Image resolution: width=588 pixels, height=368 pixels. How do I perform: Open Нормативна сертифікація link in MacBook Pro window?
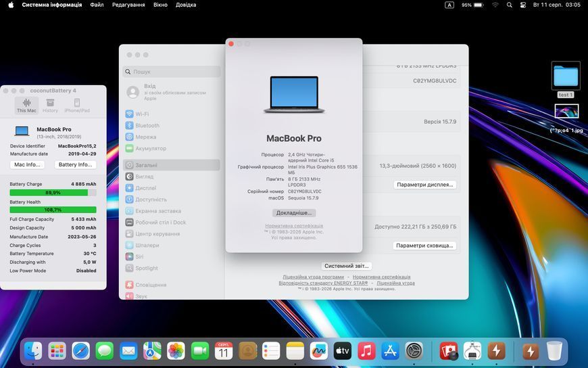pyautogui.click(x=294, y=226)
